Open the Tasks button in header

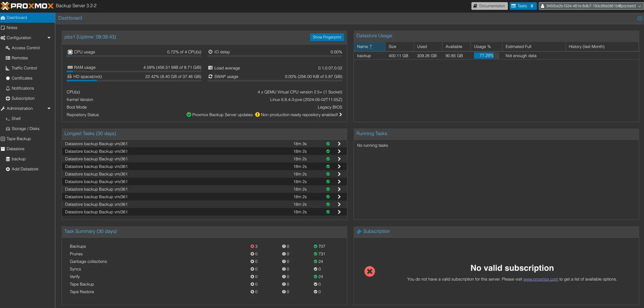pyautogui.click(x=523, y=6)
